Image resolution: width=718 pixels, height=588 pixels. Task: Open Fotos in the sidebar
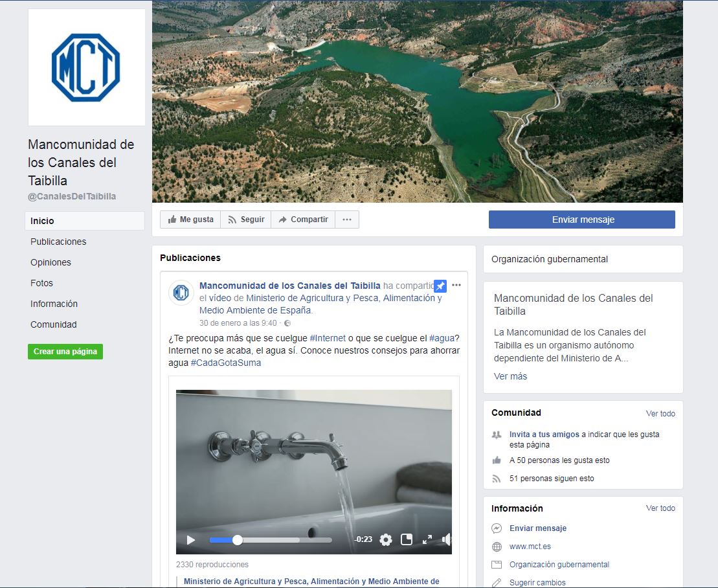point(41,283)
